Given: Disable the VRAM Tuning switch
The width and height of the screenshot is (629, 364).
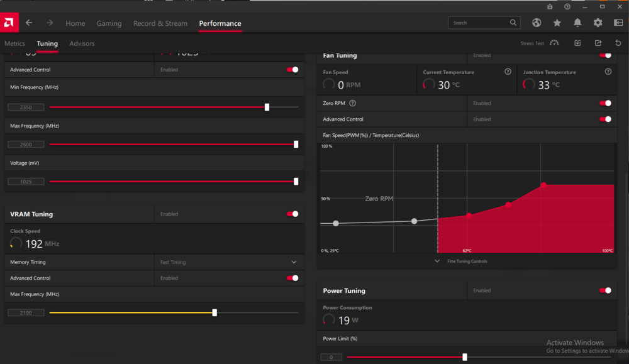Looking at the screenshot, I should point(292,214).
